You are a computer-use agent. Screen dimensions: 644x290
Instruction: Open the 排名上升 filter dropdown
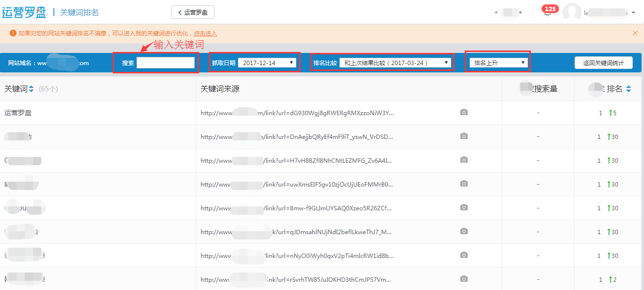coord(499,63)
